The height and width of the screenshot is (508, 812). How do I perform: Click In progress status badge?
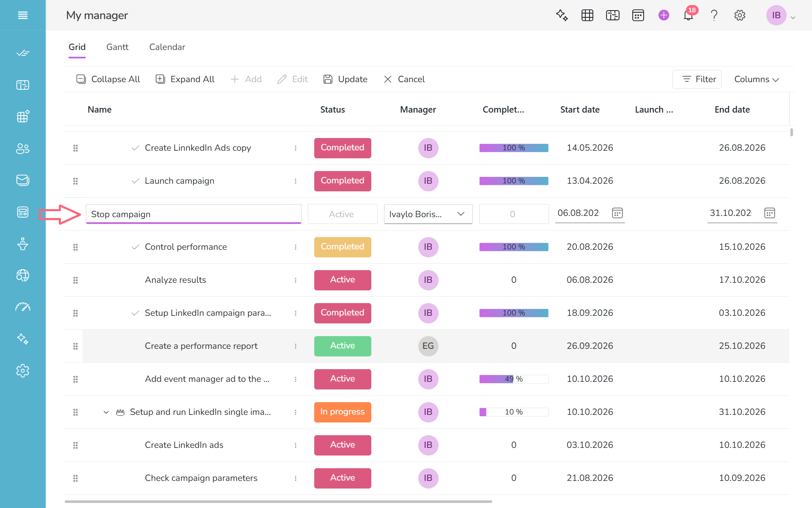[343, 412]
